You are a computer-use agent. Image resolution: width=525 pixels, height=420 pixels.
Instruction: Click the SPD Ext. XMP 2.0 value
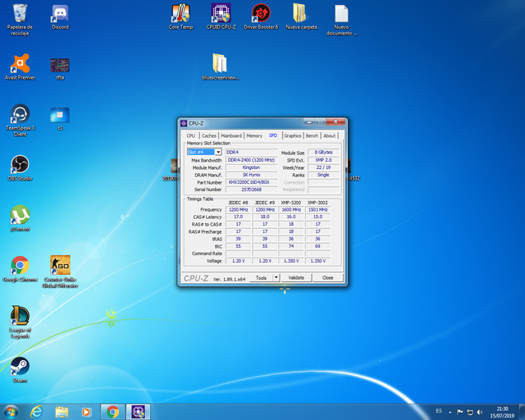click(x=323, y=160)
